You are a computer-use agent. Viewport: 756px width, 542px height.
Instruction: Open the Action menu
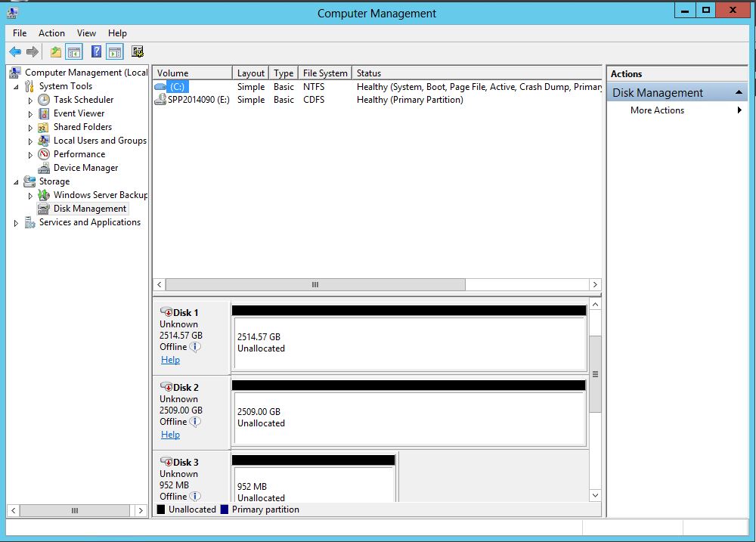pos(51,33)
